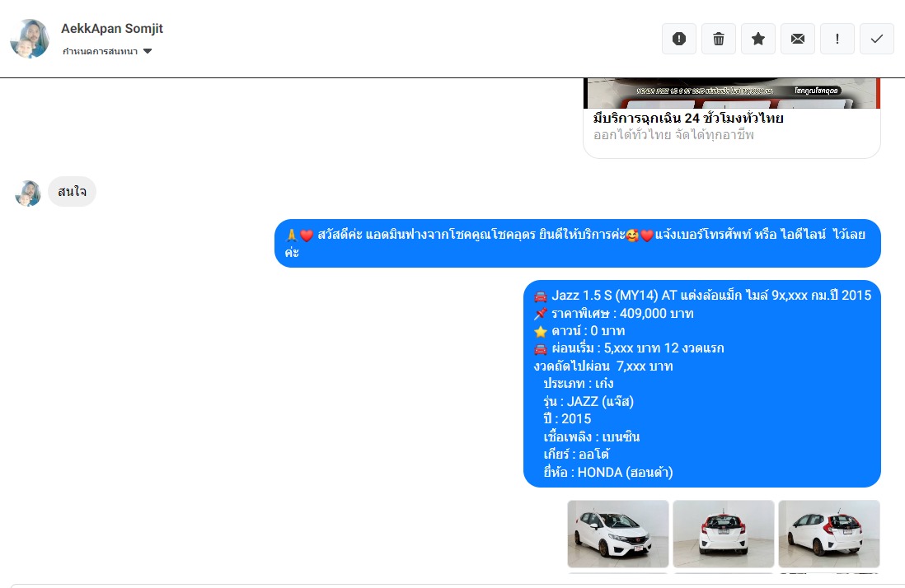Click the เชื้อเพลิง : เบนซิน line
Screen dimensions: 905x588
click(592, 437)
